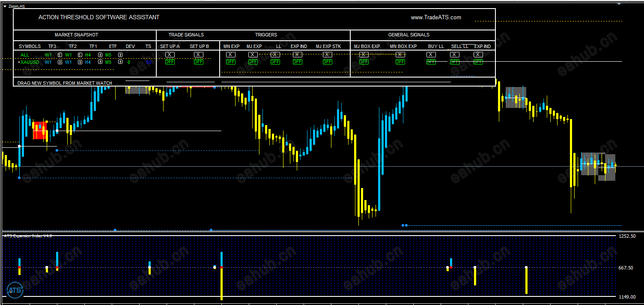This screenshot has height=305, width=644.
Task: Toggle the OFF switch under MJ EXP STK
Action: click(328, 62)
